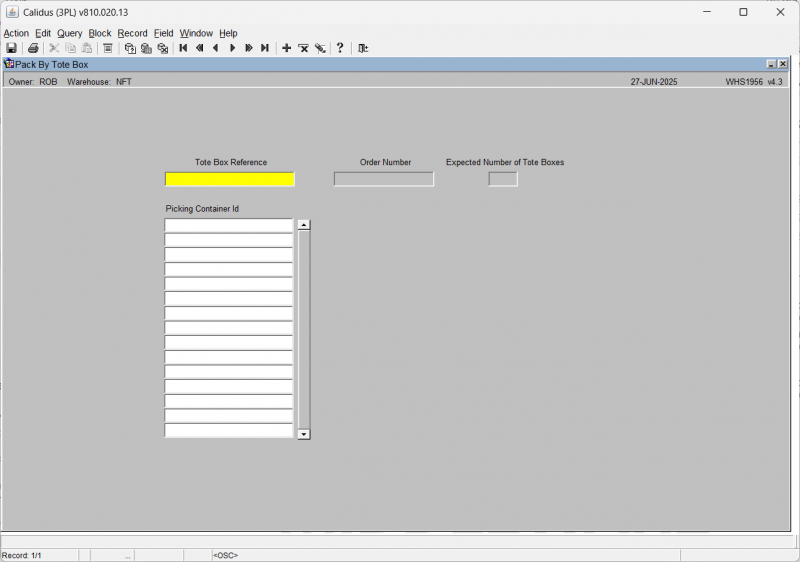
Task: Close the Pack By Tote Box inner window
Action: tap(783, 64)
